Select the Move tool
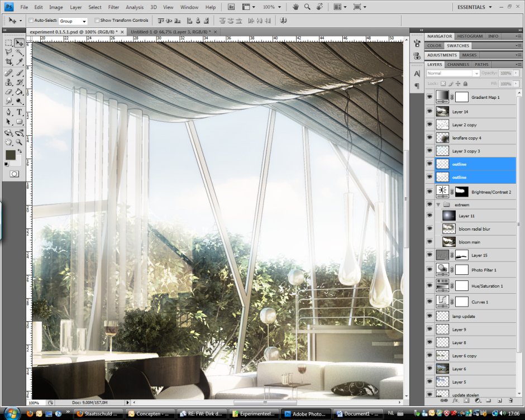This screenshot has height=420, width=525. point(18,42)
